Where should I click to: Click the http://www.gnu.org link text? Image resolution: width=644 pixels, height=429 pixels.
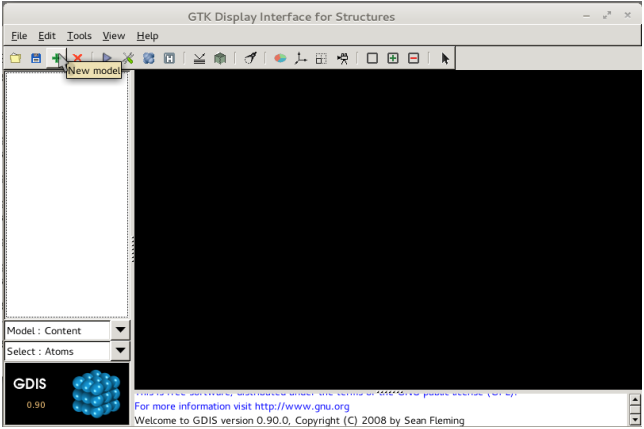pyautogui.click(x=302, y=406)
